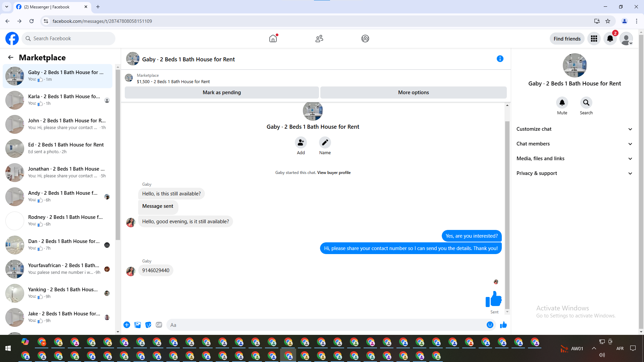Focus the Search Facebook field
The image size is (644, 362).
[x=69, y=39]
